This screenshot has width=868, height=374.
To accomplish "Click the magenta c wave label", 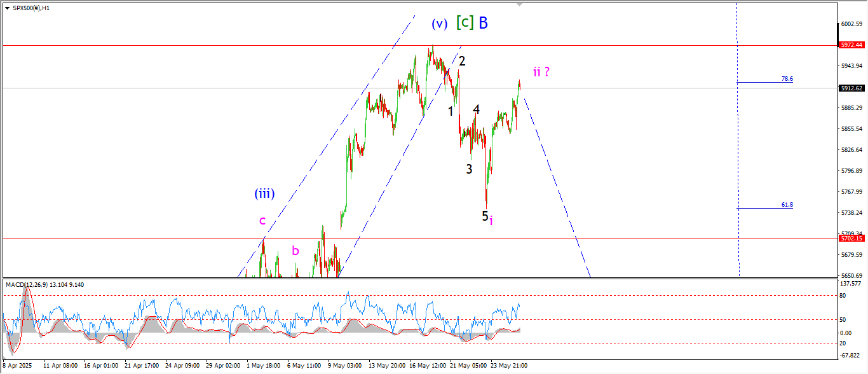I will pos(262,221).
